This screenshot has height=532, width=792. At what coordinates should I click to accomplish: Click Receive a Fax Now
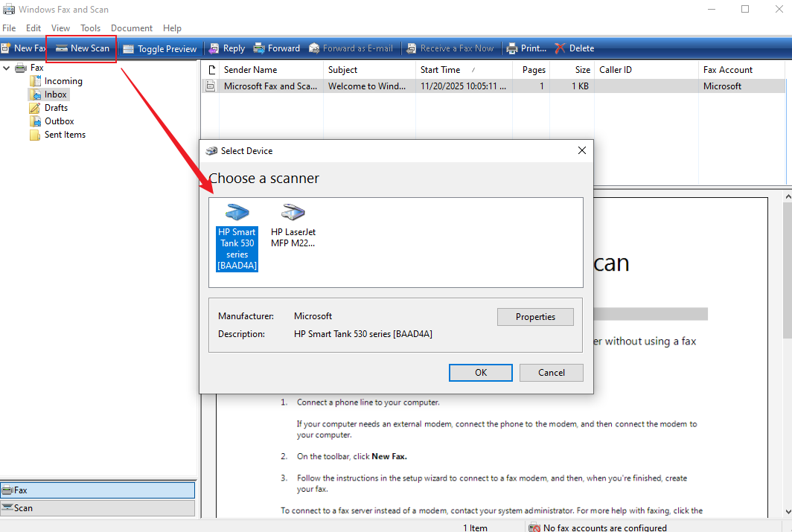click(x=450, y=48)
